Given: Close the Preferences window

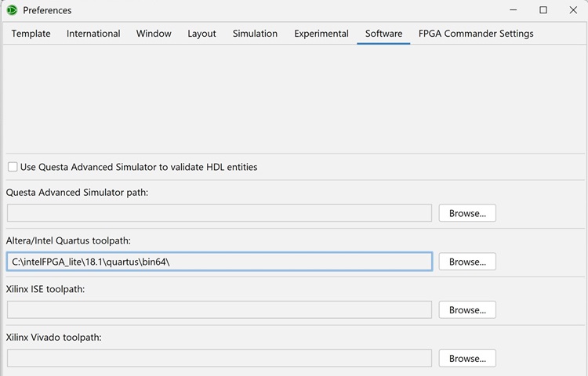Looking at the screenshot, I should click(x=573, y=10).
